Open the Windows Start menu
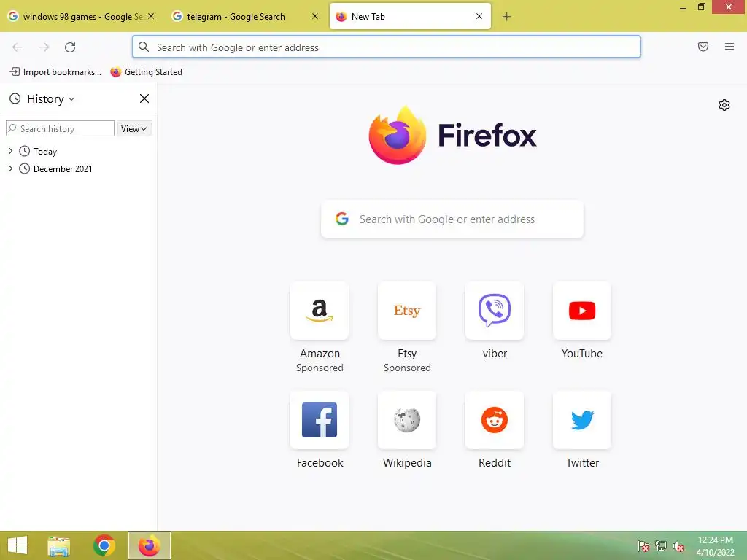This screenshot has width=747, height=560. click(x=18, y=545)
